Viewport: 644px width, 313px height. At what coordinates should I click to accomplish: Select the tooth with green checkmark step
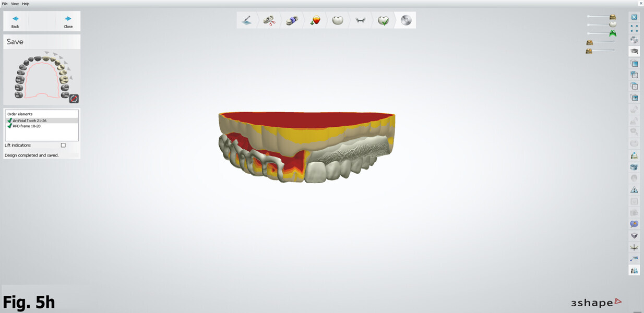coord(383,20)
